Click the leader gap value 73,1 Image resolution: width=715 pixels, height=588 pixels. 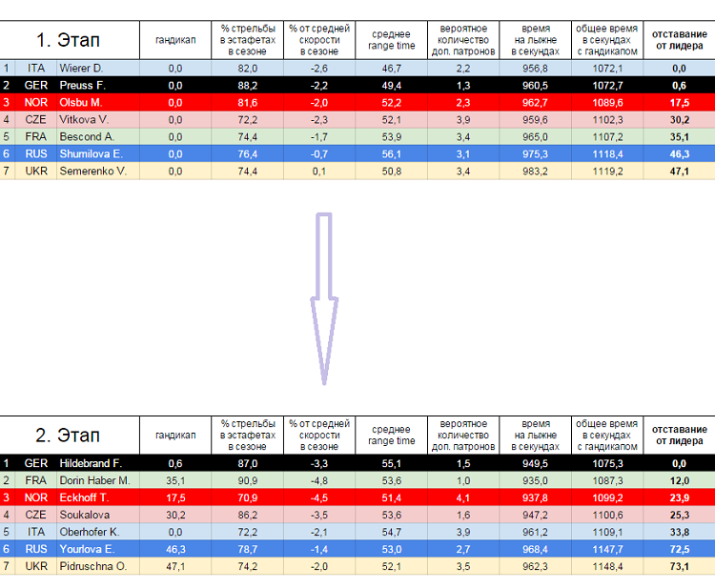coord(679,566)
